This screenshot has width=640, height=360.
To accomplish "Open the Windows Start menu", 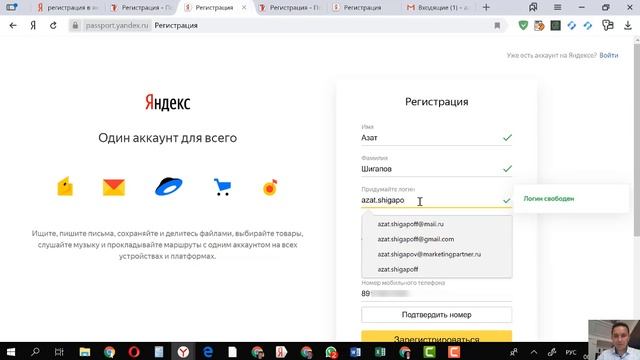I will pos(11,351).
